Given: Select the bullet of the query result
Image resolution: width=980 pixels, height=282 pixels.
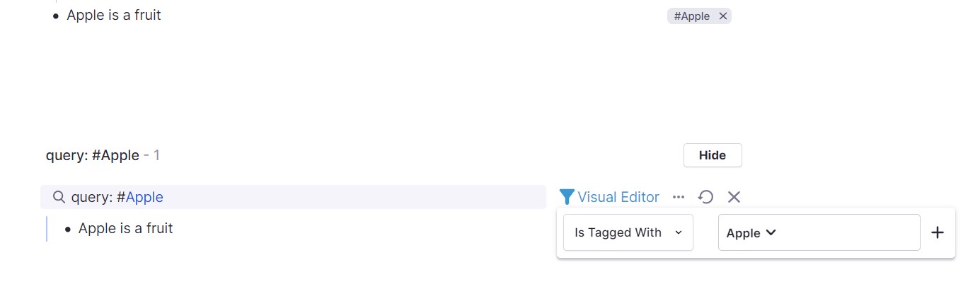Looking at the screenshot, I should click(68, 229).
